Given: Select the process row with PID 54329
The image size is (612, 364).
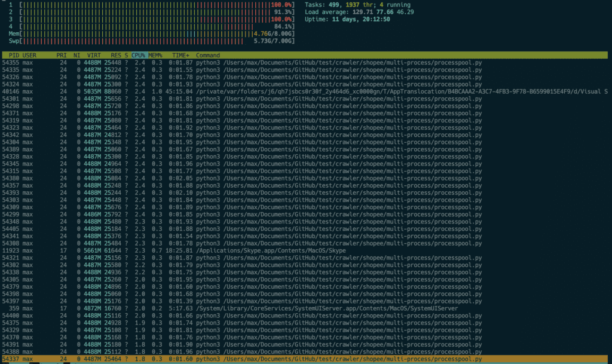Looking at the screenshot, I should (305, 330).
